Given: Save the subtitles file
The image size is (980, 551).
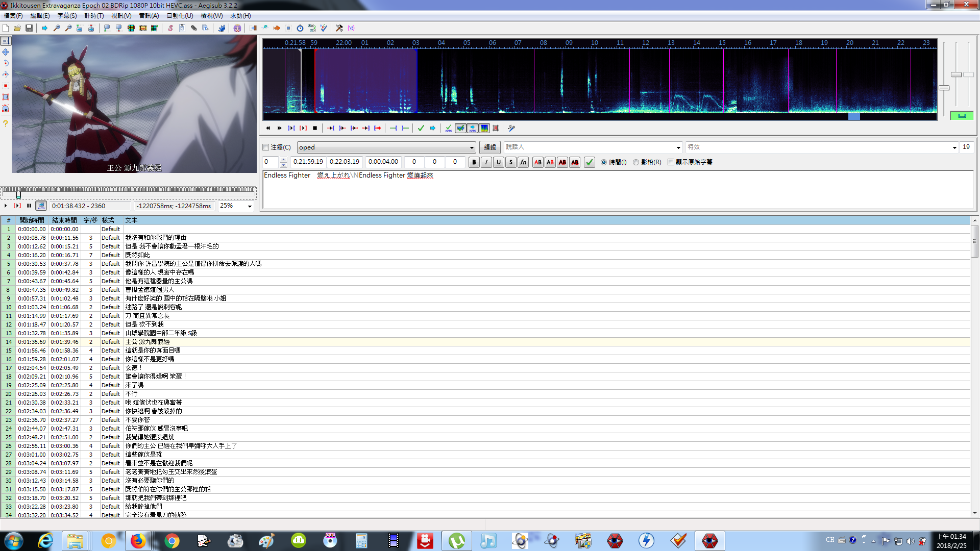Looking at the screenshot, I should pos(29,28).
